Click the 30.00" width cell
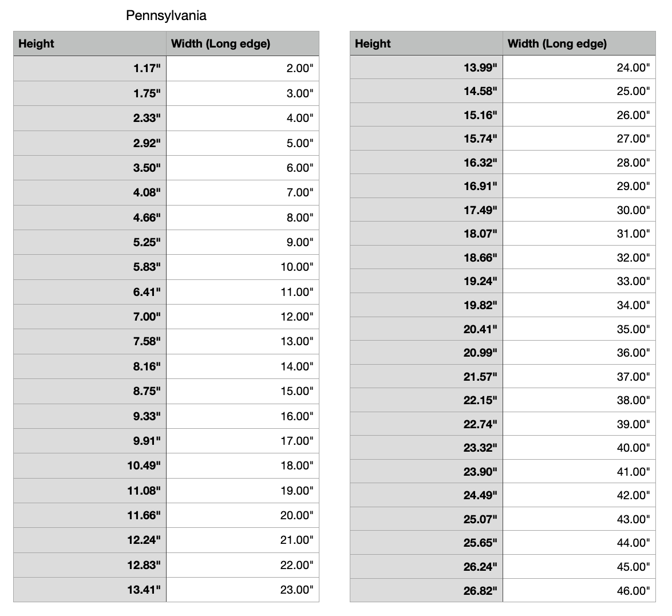 (x=633, y=210)
